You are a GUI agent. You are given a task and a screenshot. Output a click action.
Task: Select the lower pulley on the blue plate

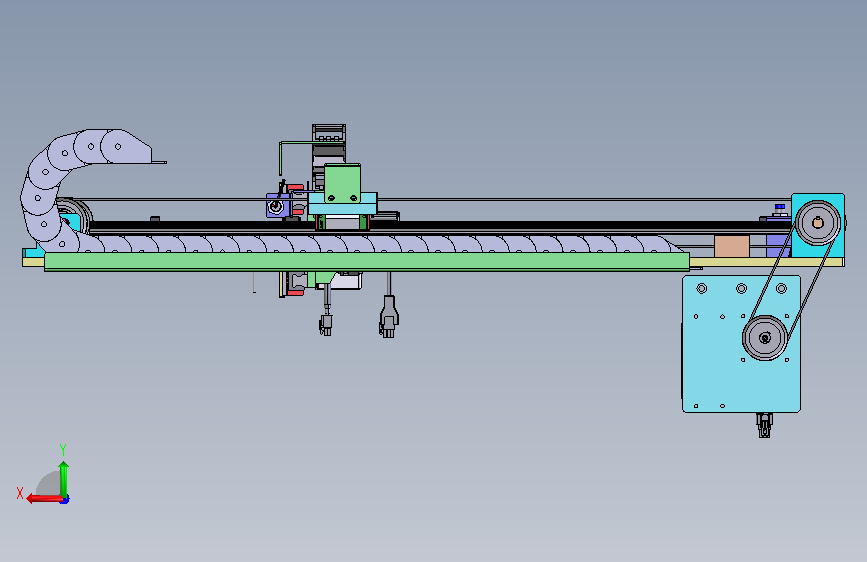[x=765, y=337]
